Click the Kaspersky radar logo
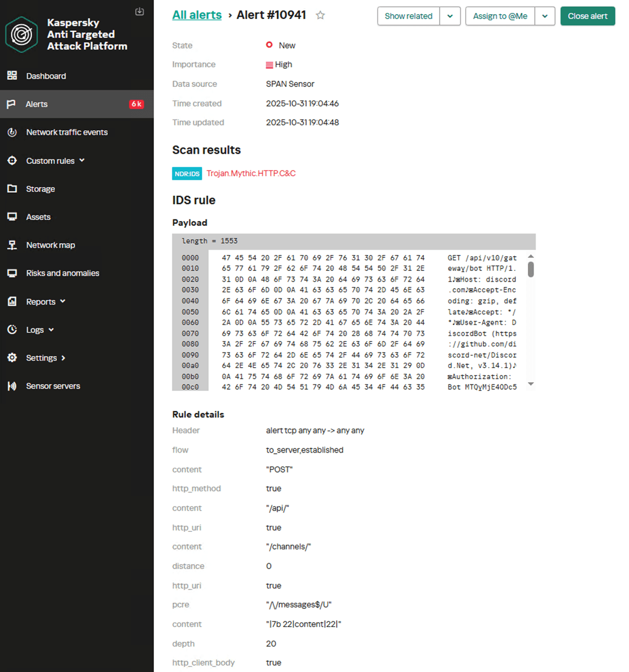629x672 pixels. (22, 34)
